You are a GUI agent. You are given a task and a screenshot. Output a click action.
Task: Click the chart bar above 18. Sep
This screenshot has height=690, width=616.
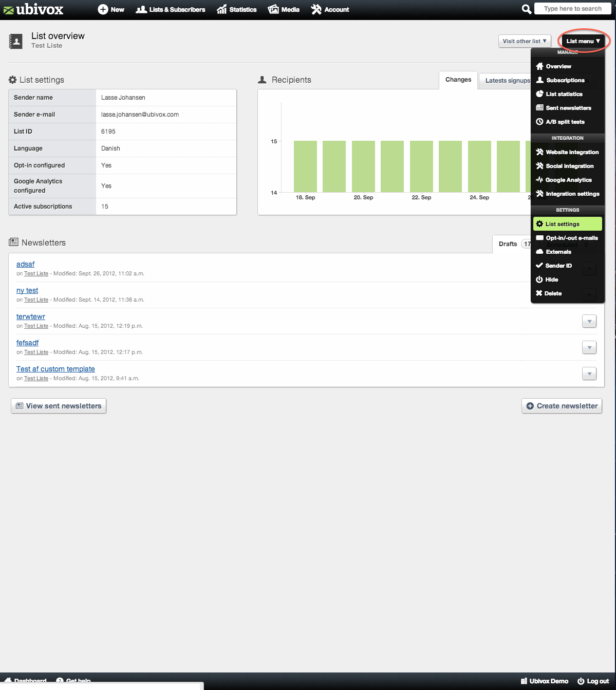(305, 166)
